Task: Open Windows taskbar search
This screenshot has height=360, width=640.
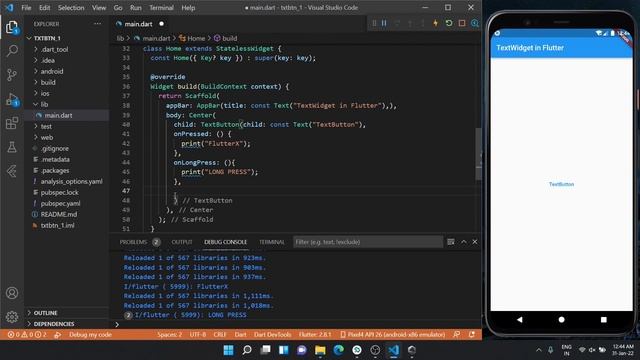Action: [247, 350]
